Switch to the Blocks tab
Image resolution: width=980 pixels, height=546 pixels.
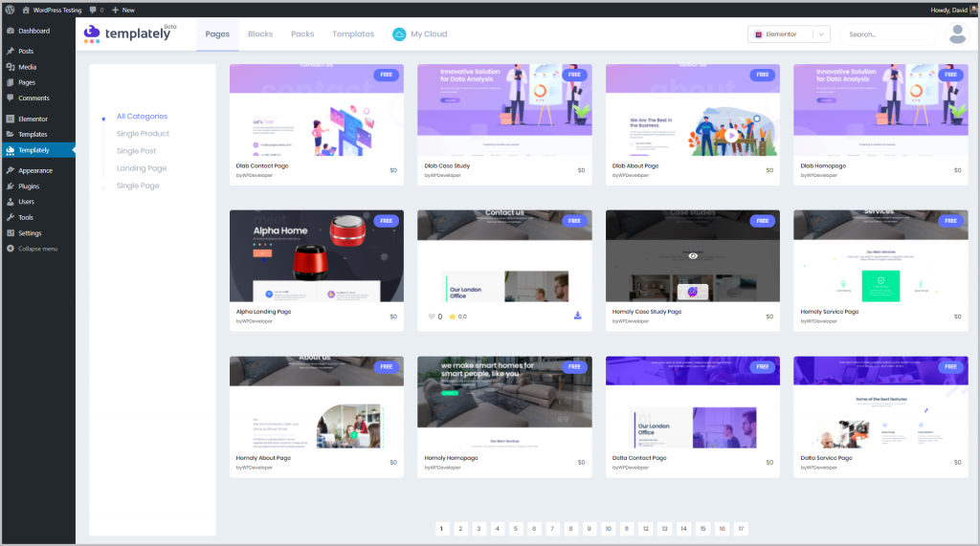(260, 34)
